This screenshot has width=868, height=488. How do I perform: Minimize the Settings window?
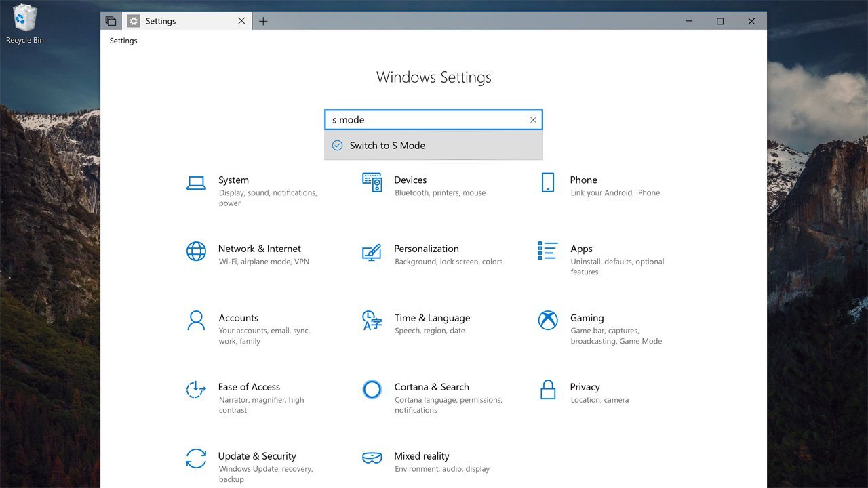pyautogui.click(x=689, y=21)
